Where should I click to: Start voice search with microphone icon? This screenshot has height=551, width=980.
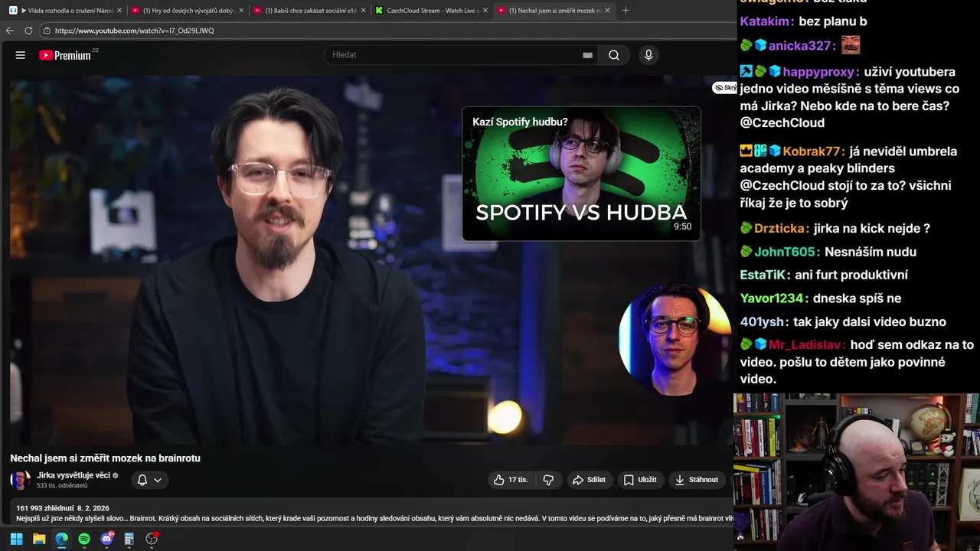click(x=648, y=55)
